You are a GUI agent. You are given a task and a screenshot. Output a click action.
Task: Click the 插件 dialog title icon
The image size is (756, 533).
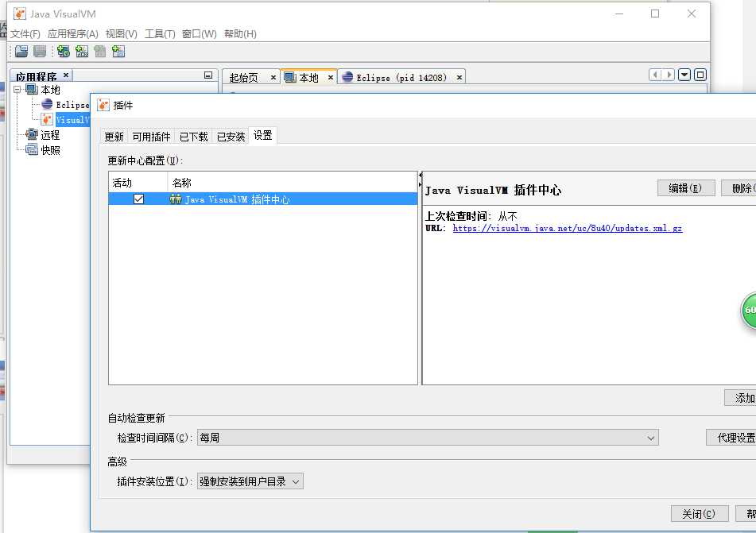click(103, 105)
